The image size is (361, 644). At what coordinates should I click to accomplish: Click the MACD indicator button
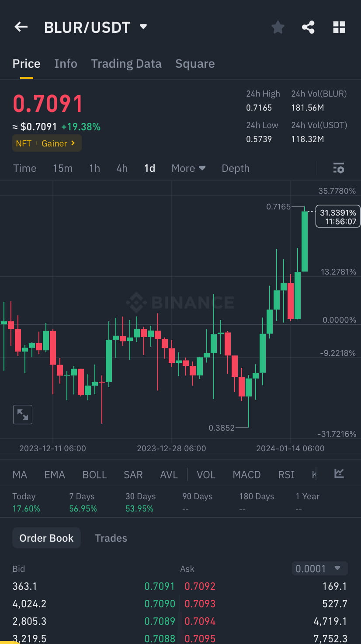[246, 474]
